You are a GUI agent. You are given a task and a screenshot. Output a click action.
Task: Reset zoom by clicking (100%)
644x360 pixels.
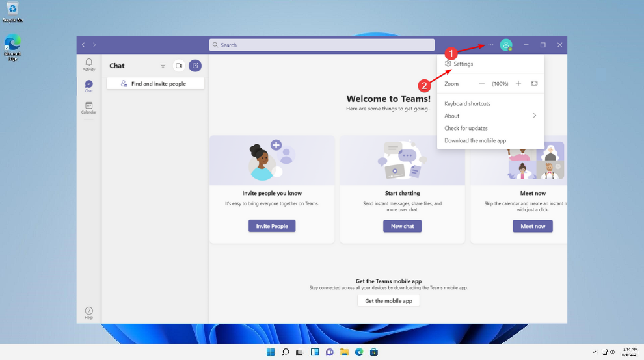coord(500,84)
